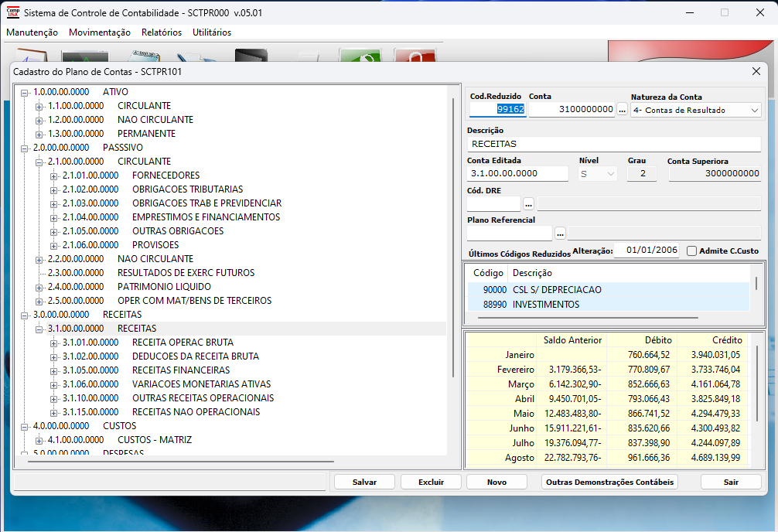Click the Novo button
Image resolution: width=778 pixels, height=532 pixels.
click(496, 482)
